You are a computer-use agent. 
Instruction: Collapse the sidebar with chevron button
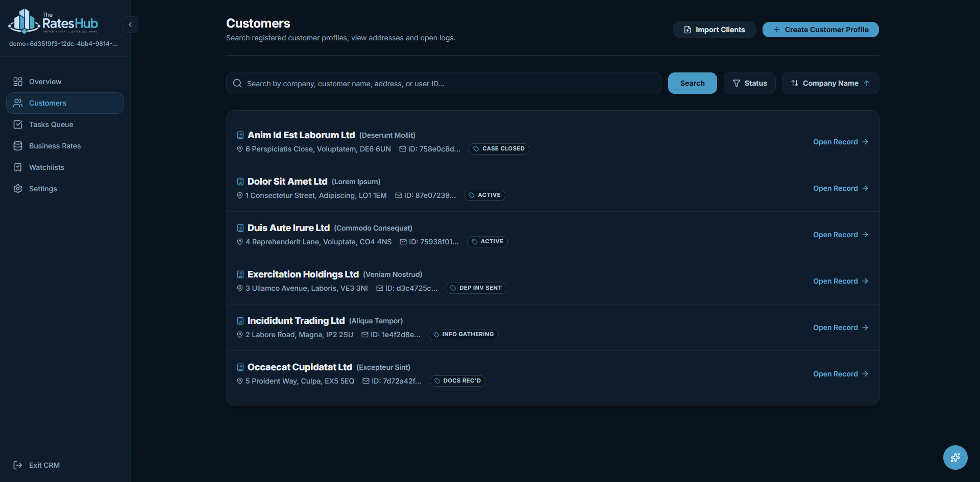pyautogui.click(x=130, y=24)
